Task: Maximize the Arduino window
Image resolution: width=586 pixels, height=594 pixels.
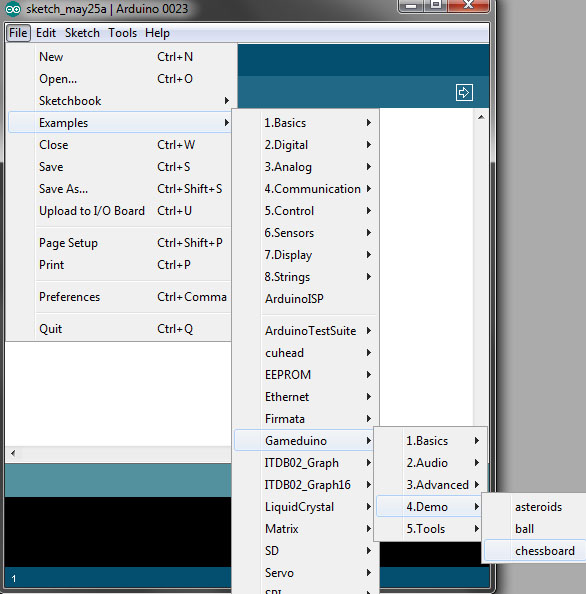Action: (x=436, y=5)
